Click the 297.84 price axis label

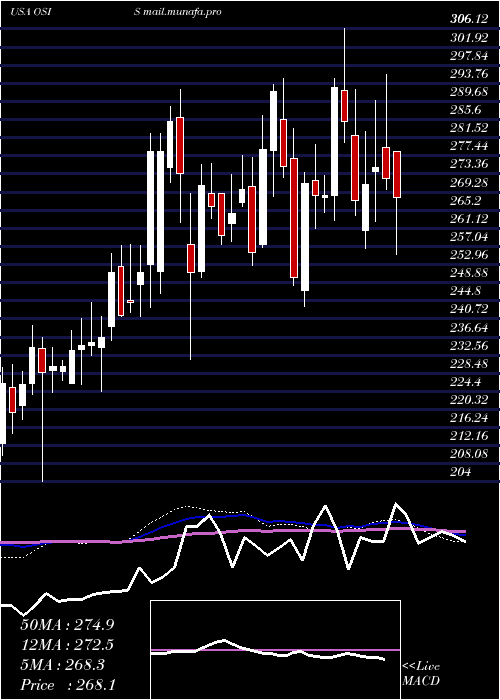coord(469,55)
